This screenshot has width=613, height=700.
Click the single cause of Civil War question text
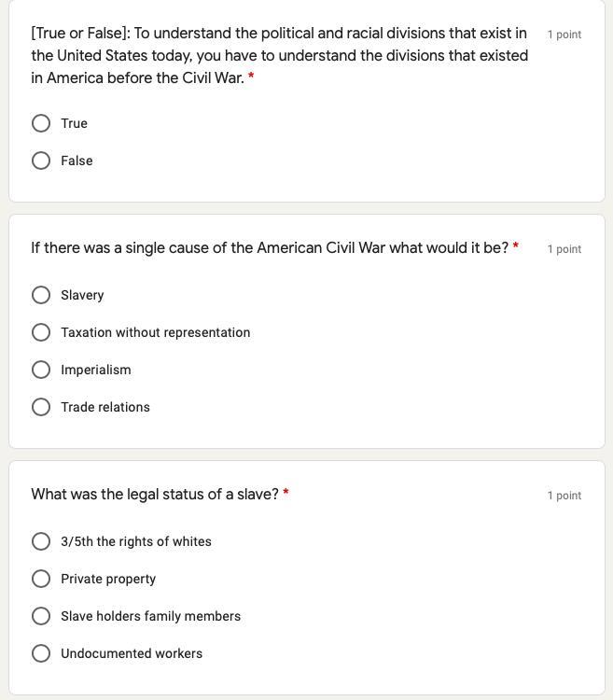pyautogui.click(x=270, y=248)
